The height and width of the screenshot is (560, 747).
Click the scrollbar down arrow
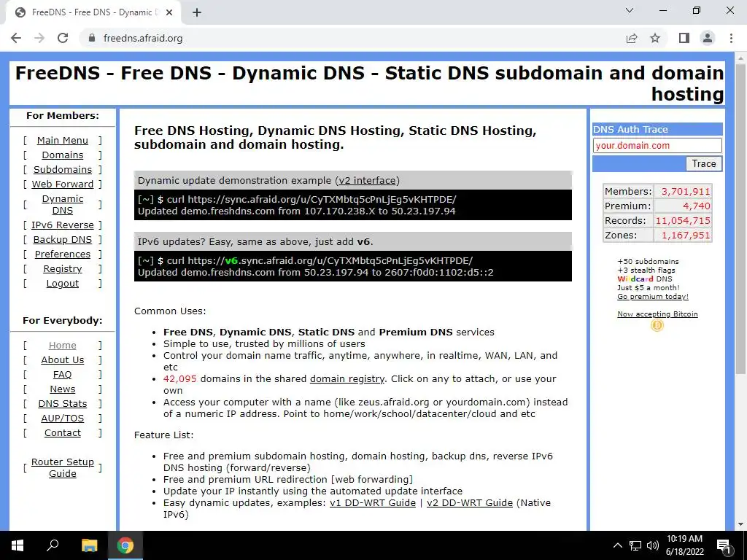[x=740, y=524]
